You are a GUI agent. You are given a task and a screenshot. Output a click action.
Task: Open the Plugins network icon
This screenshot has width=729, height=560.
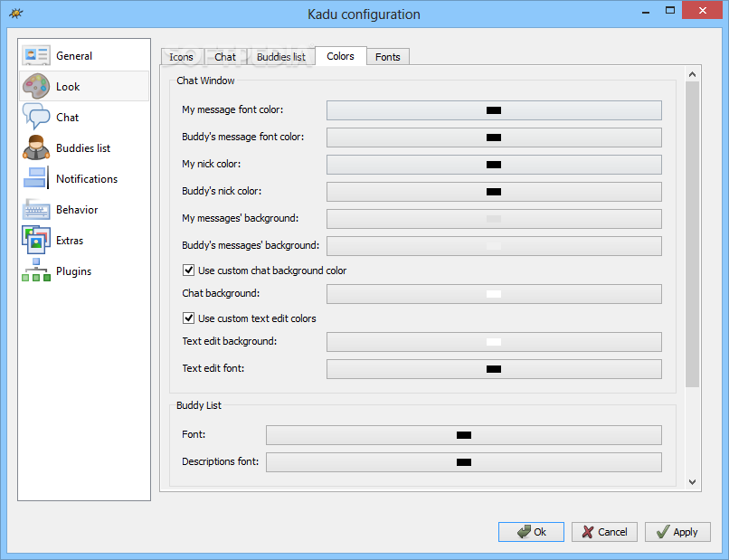click(36, 271)
